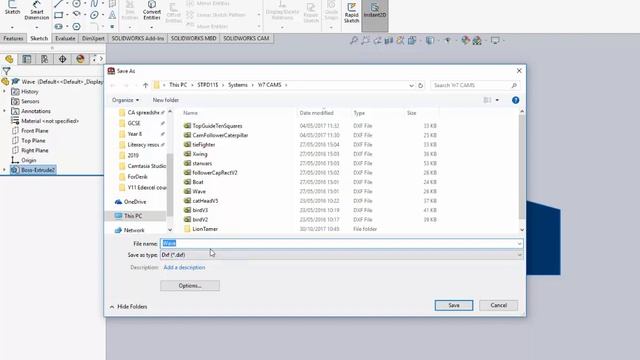The height and width of the screenshot is (360, 640).
Task: Select the Xwing DXF file
Action: [200, 154]
